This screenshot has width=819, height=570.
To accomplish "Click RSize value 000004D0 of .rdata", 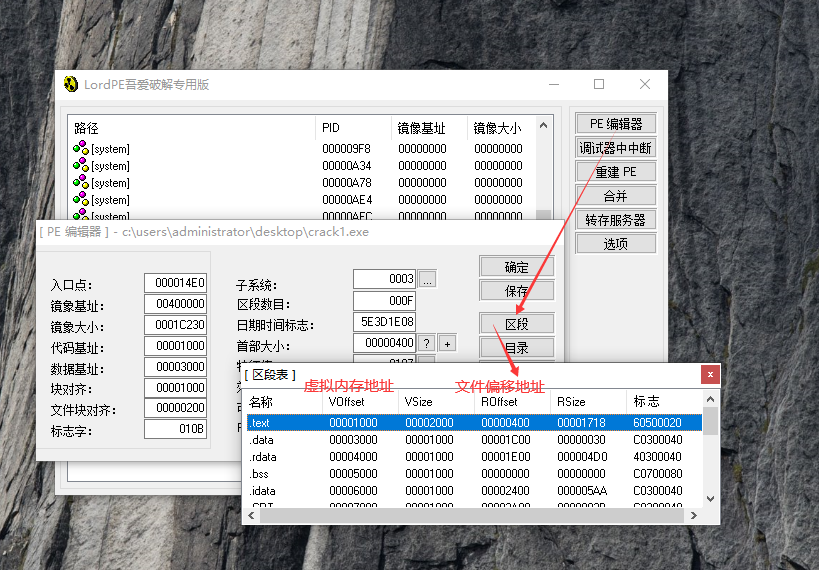I will [x=582, y=457].
